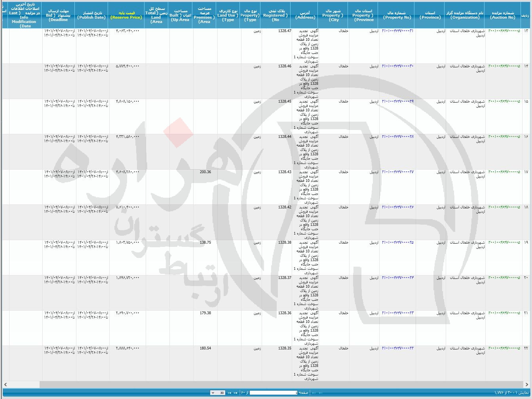The image size is (532, 399).
Task: Jump to last page with bar-arrow pager icon
Action: coord(230,393)
